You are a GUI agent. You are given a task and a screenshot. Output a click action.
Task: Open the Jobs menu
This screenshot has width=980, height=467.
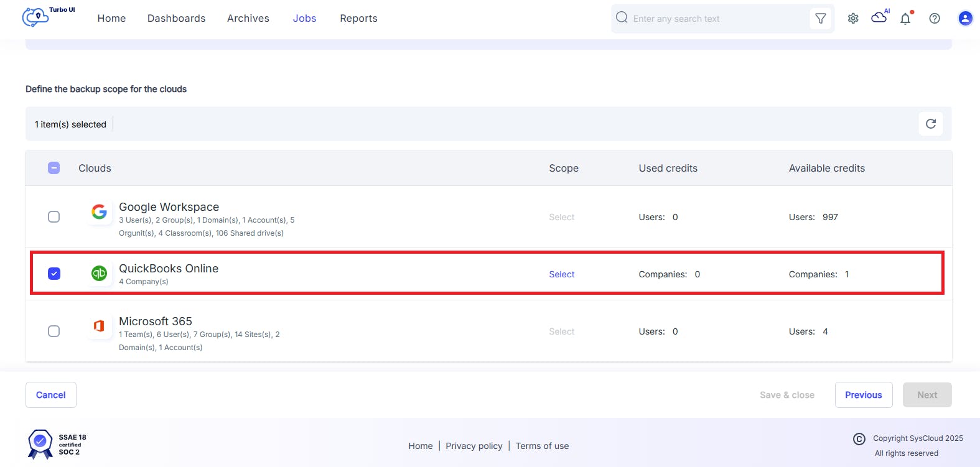point(305,19)
